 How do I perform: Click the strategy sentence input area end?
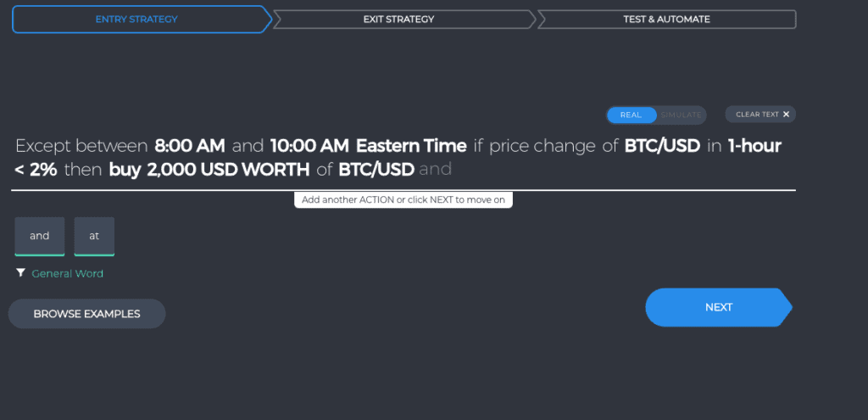[609, 170]
